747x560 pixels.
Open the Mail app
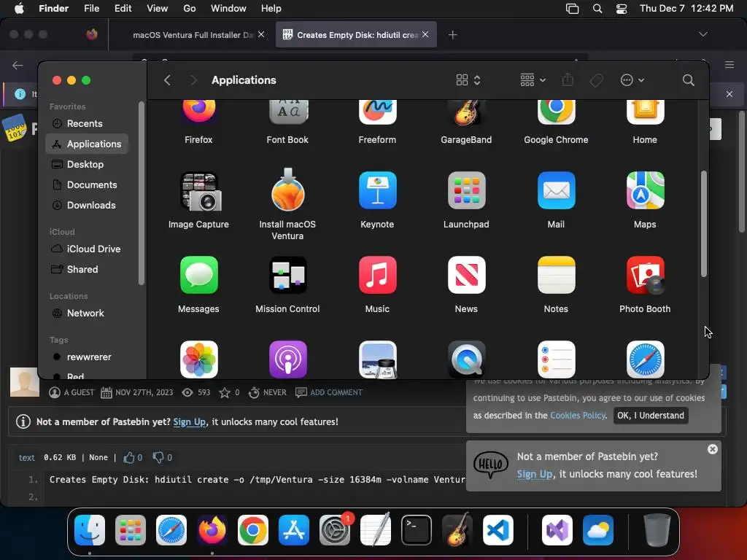coord(556,191)
